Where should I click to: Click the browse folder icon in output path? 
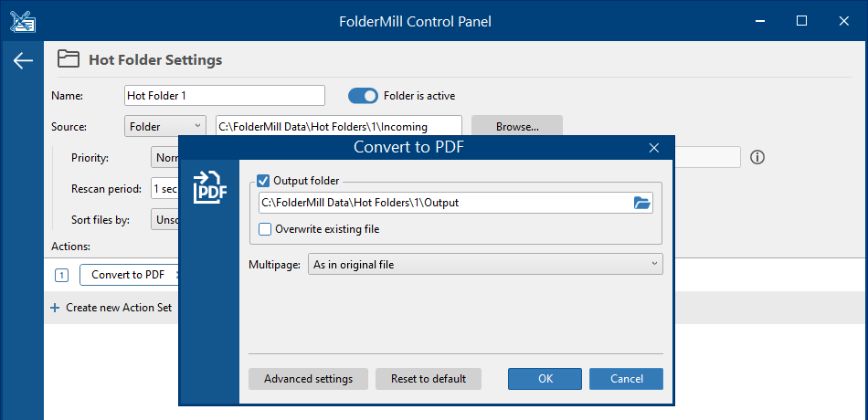click(x=642, y=203)
